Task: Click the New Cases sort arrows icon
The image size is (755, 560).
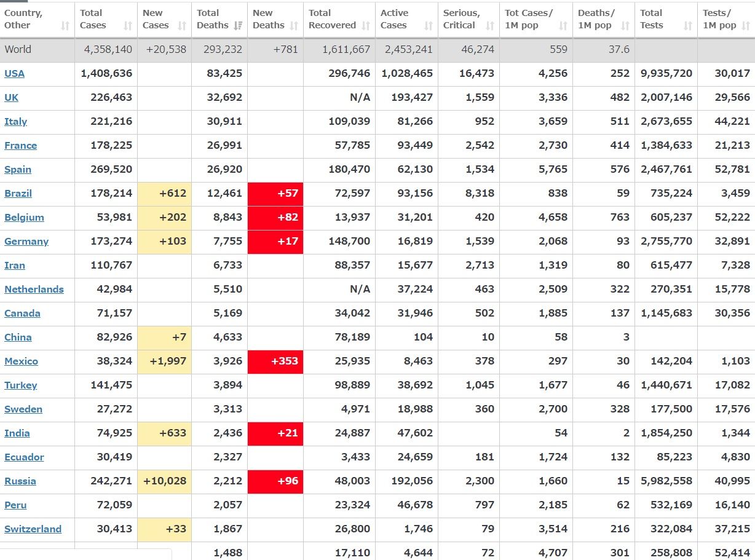Action: pos(182,26)
